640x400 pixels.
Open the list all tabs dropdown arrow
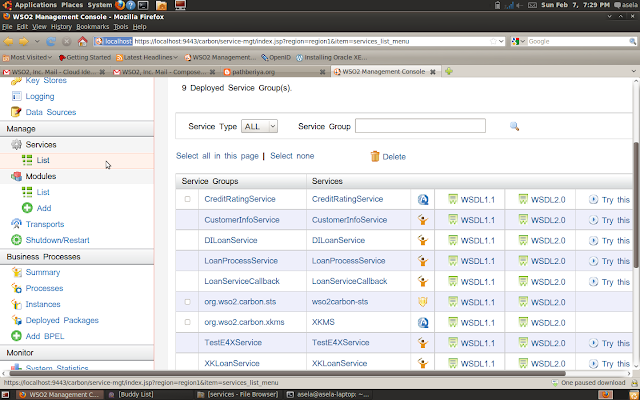[x=633, y=71]
